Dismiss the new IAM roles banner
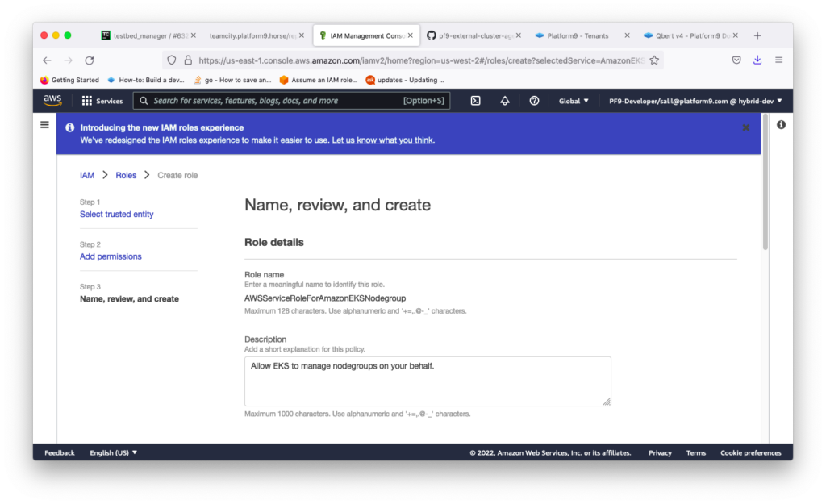Image resolution: width=826 pixels, height=504 pixels. click(745, 127)
